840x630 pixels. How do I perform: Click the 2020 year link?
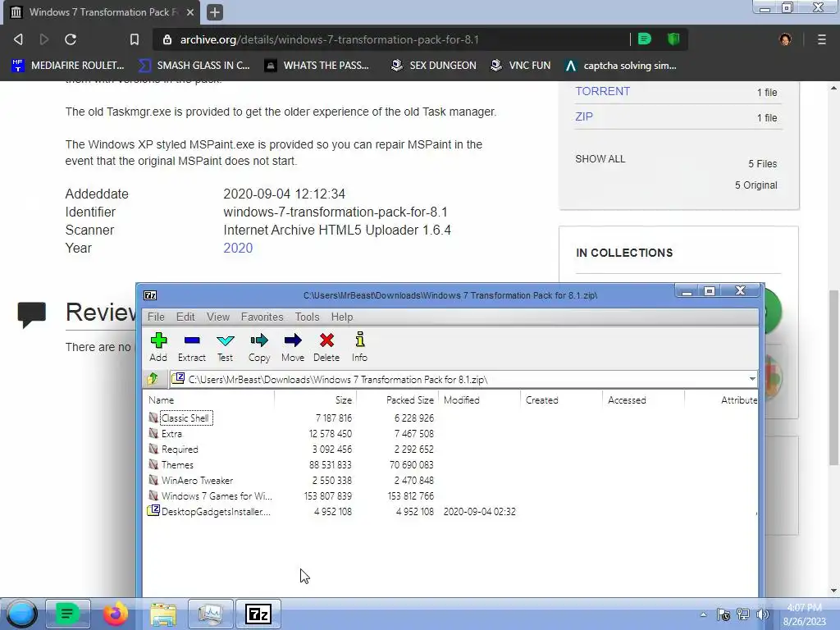238,248
